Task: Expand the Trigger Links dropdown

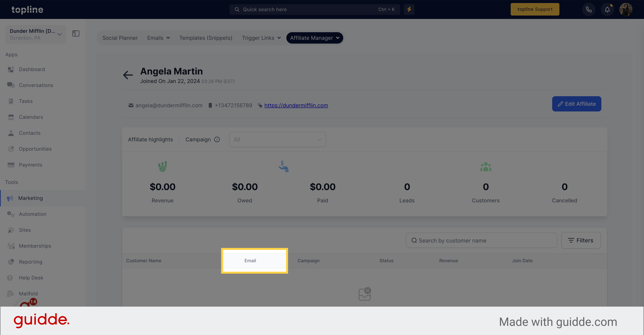Action: 262,38
